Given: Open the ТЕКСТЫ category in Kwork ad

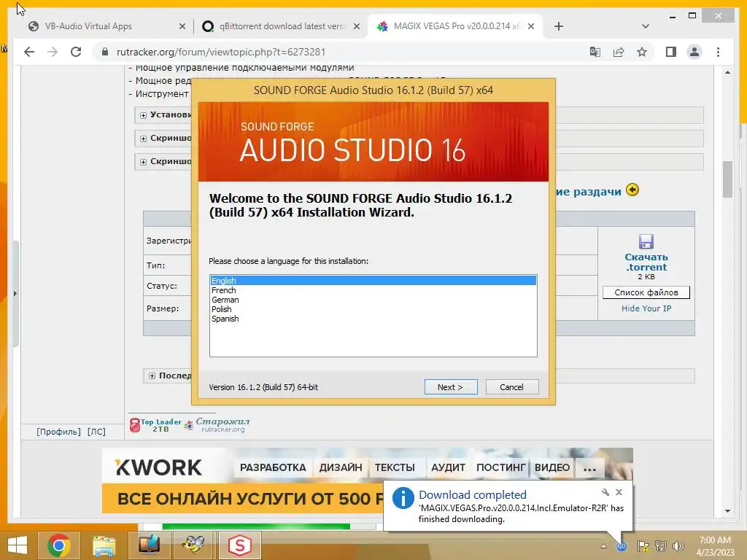Looking at the screenshot, I should click(395, 467).
